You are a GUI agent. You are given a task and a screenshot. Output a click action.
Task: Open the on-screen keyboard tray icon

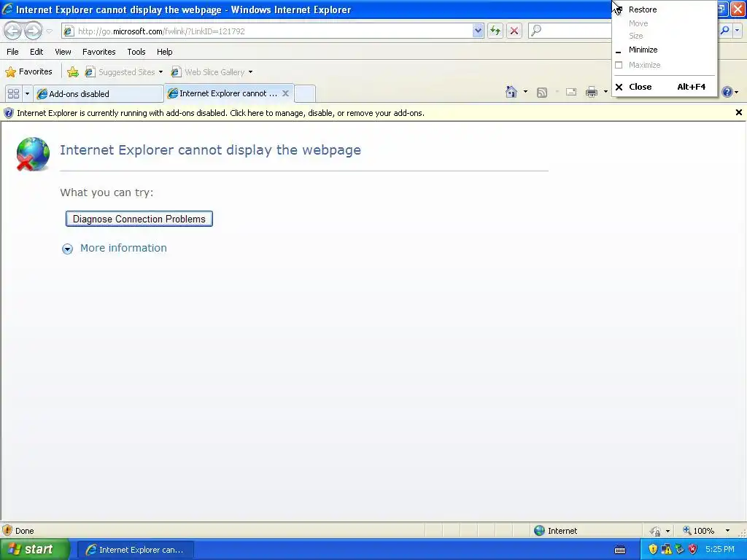(x=620, y=550)
